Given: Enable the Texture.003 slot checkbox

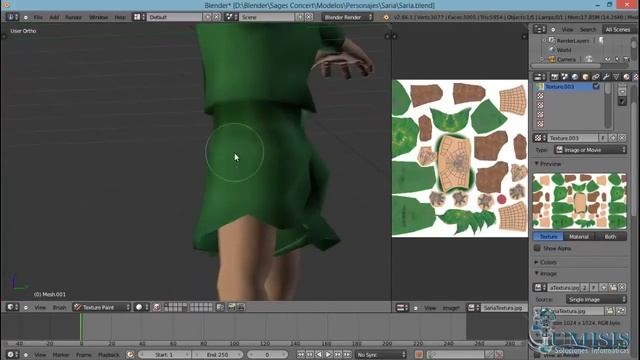Looking at the screenshot, I should click(x=596, y=86).
